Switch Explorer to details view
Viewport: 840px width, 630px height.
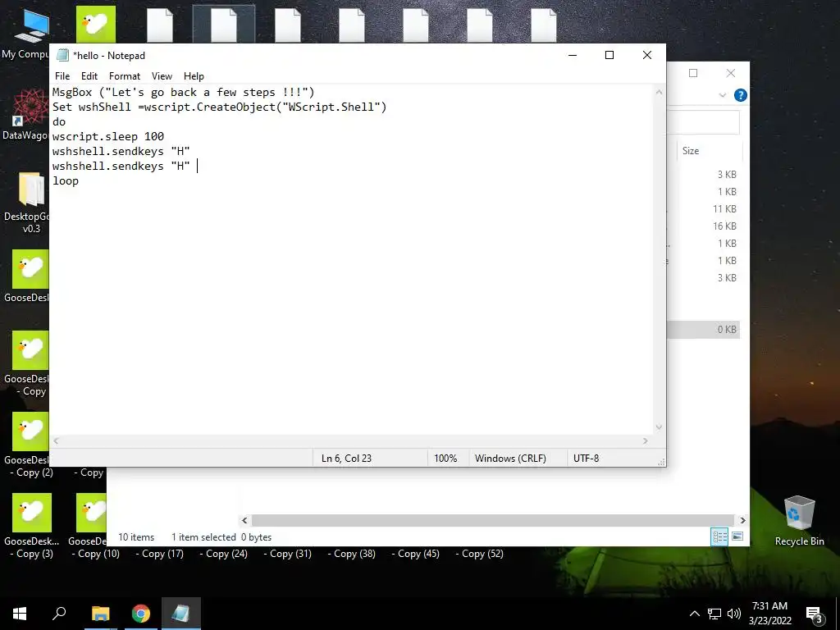click(x=719, y=536)
